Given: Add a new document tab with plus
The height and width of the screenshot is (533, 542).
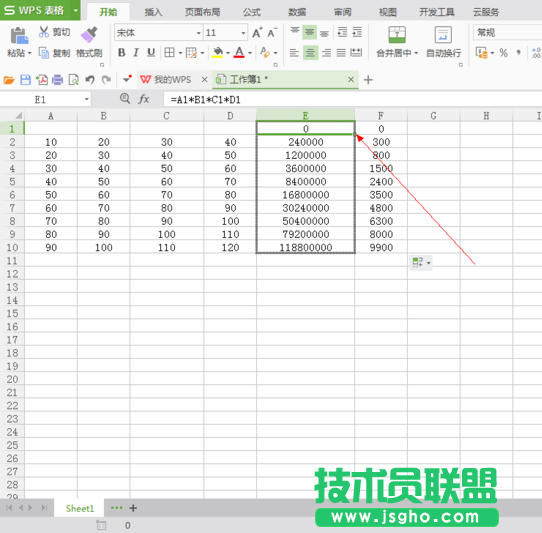Looking at the screenshot, I should click(368, 80).
